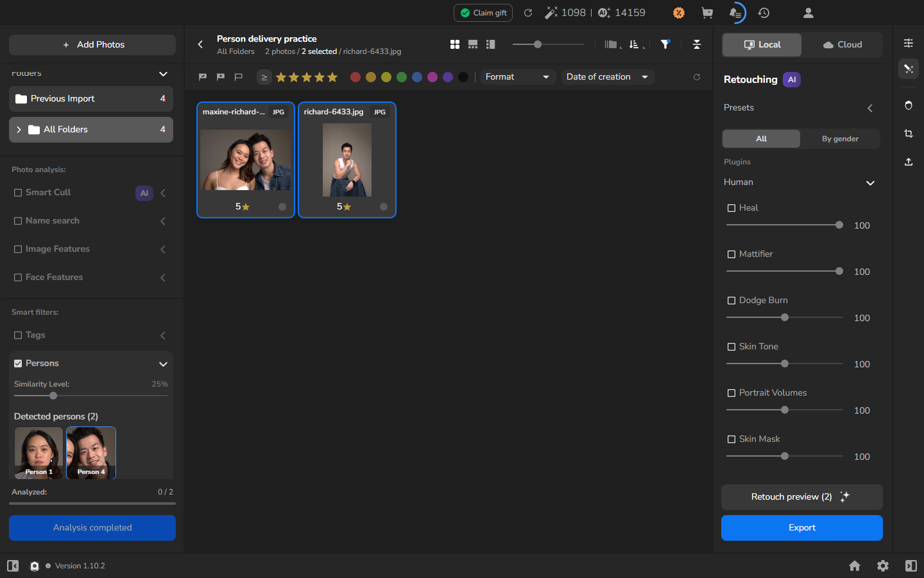Collapse the Persons filter section
This screenshot has width=924, height=578.
(163, 364)
